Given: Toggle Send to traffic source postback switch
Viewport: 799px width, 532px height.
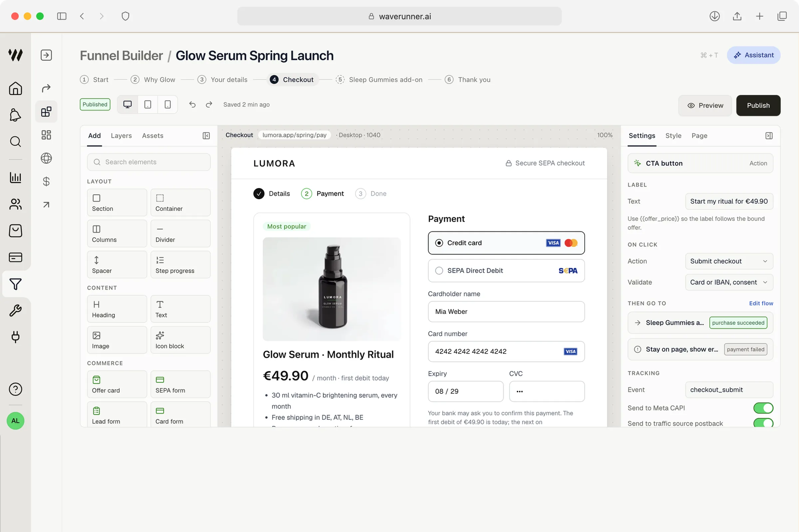Looking at the screenshot, I should pos(763,423).
